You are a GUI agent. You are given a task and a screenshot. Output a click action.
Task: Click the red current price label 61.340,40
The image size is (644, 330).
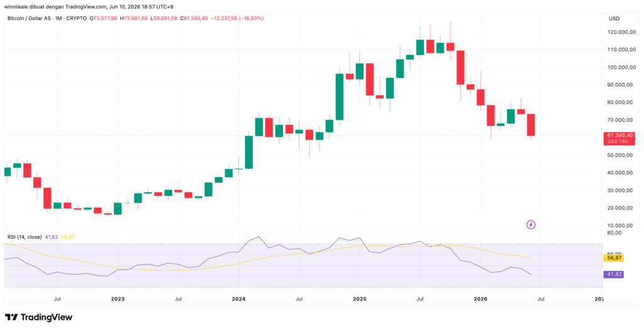pos(619,135)
